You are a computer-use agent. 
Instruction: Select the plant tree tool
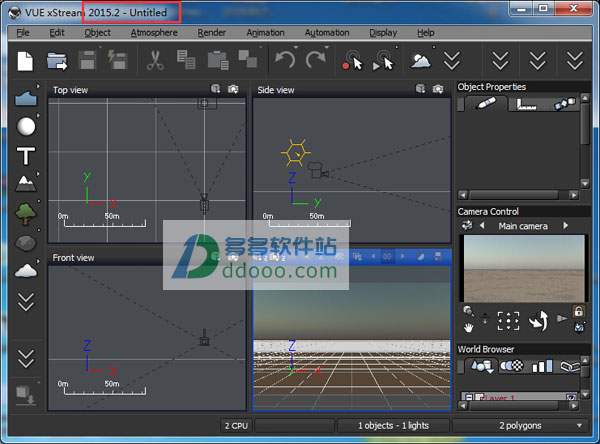click(x=26, y=213)
